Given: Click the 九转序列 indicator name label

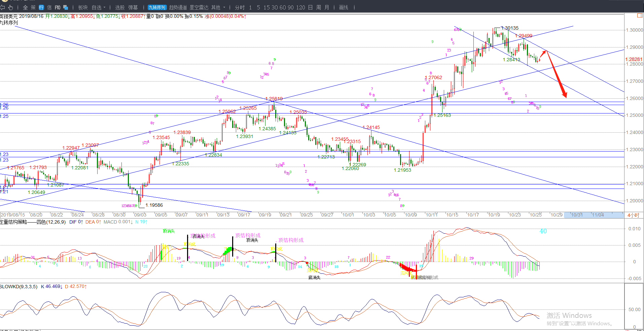Looking at the screenshot, I should pos(9,23).
